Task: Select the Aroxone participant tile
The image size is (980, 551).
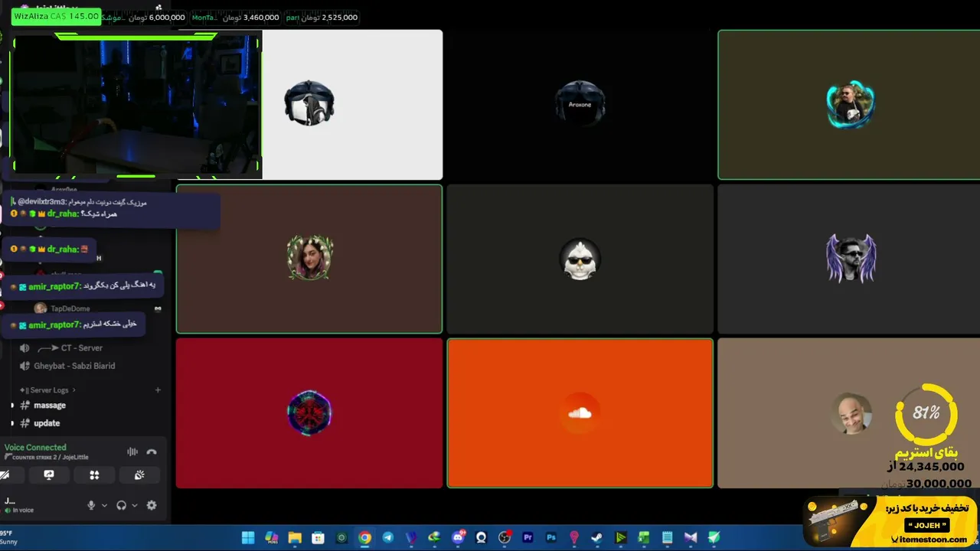Action: pos(580,105)
